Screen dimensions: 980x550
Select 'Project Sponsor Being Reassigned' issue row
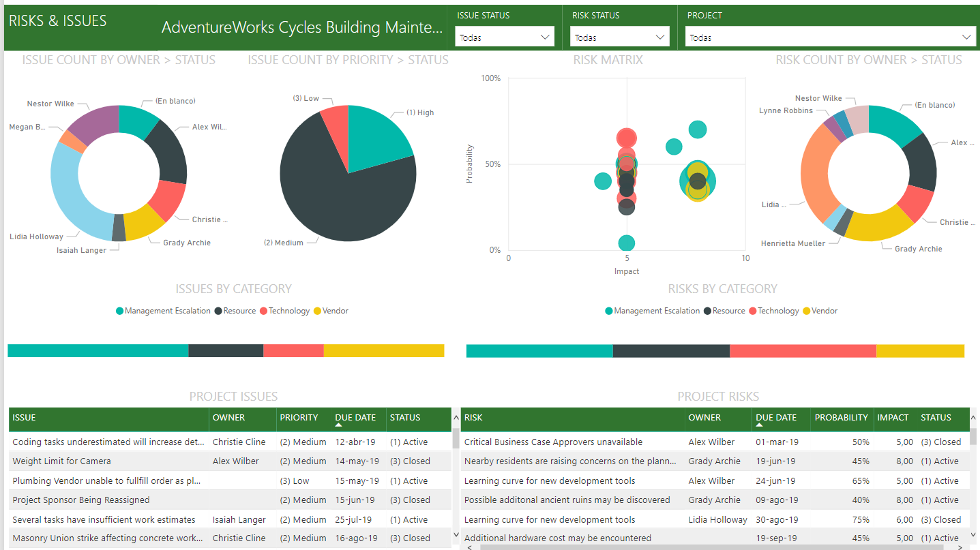pos(230,500)
